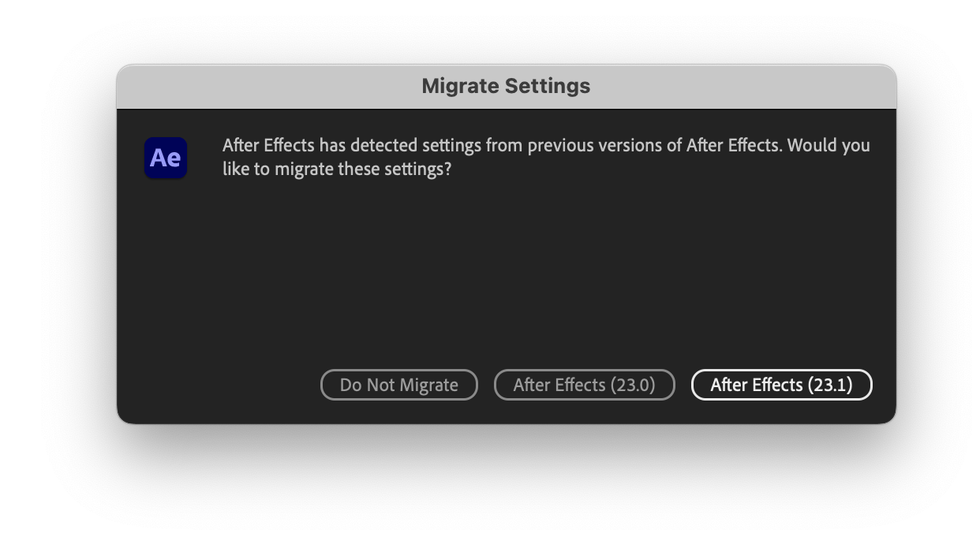980x533 pixels.
Task: Decline migration by clicking Do Not Migrate
Action: pos(398,385)
